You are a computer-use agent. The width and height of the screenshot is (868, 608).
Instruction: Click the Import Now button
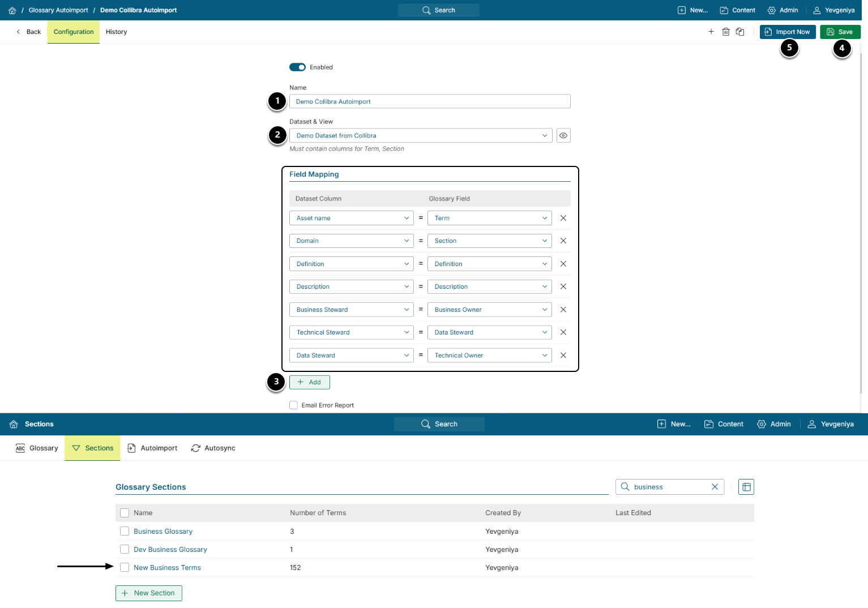787,32
